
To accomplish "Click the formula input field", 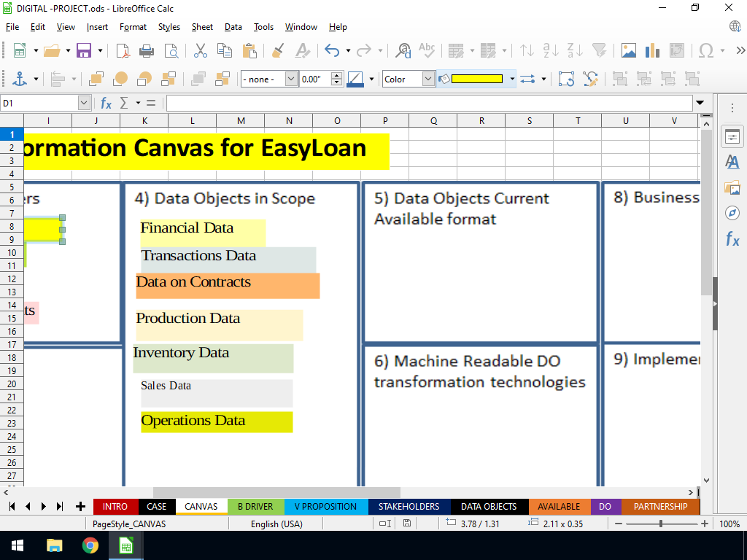I will tap(429, 103).
